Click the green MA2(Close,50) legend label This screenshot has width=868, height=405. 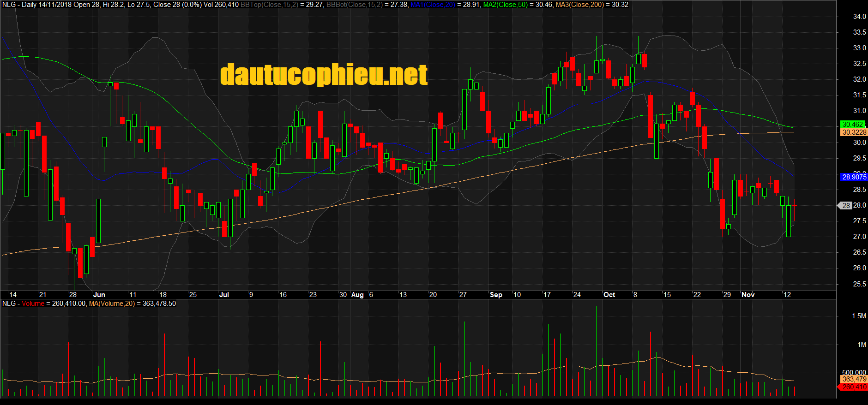pos(505,5)
